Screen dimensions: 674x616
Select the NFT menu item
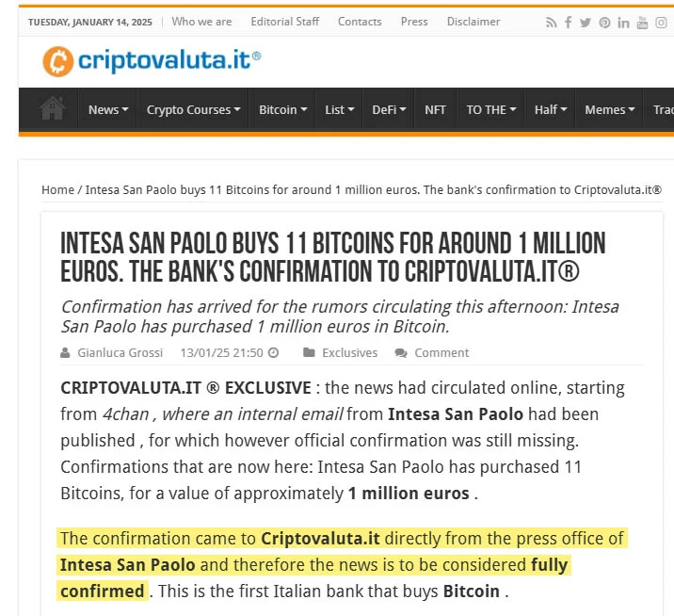tap(435, 109)
